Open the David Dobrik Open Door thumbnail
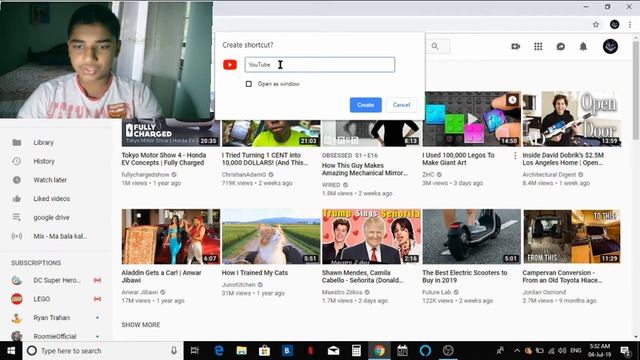 [x=572, y=119]
